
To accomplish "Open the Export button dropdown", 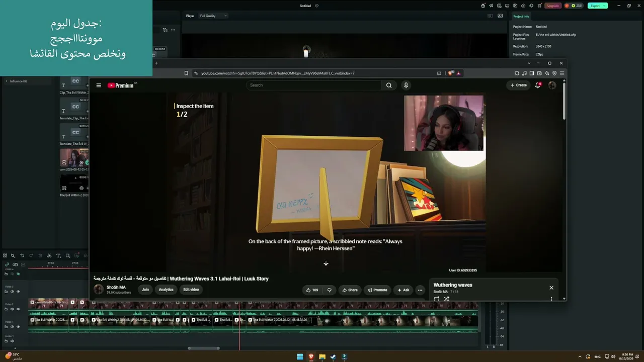I will click(x=605, y=6).
